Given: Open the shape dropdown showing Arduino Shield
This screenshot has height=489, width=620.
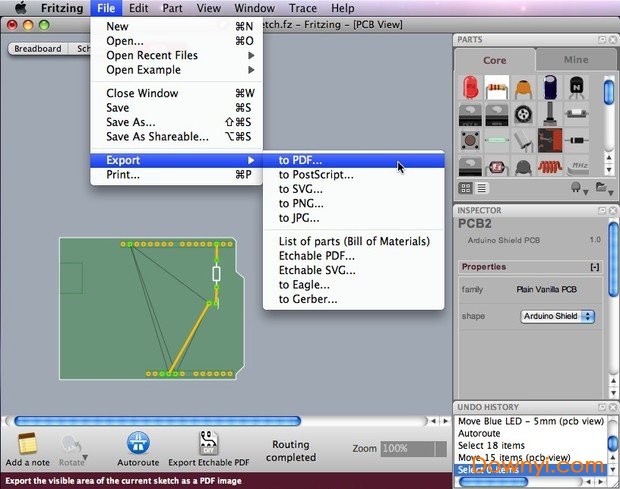Looking at the screenshot, I should (x=557, y=316).
